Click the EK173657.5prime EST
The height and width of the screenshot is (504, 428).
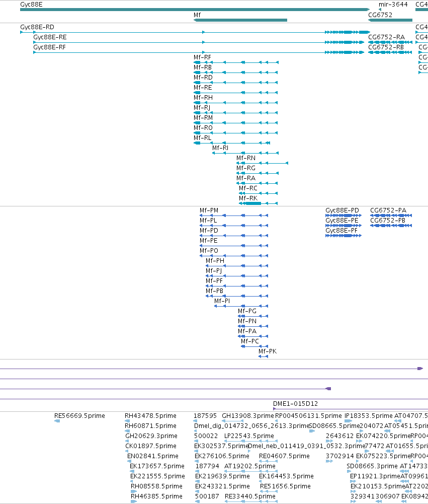pos(132,472)
